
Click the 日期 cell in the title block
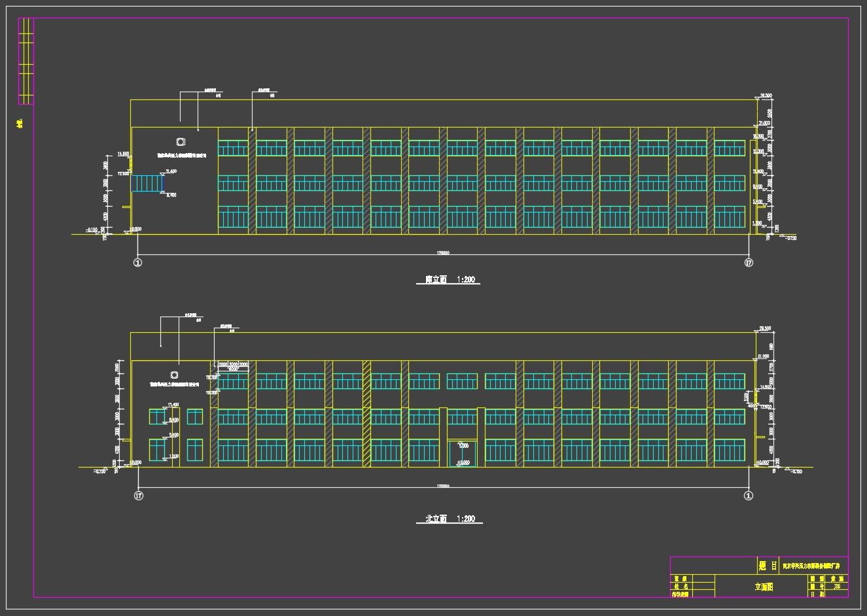pyautogui.click(x=817, y=594)
